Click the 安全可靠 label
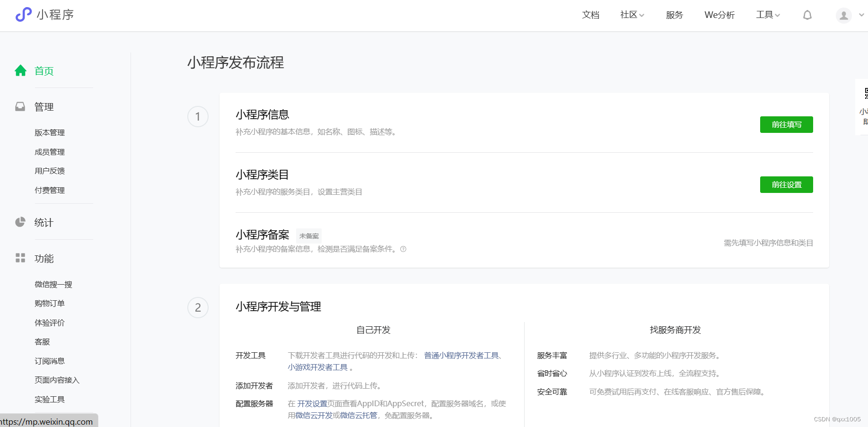868x427 pixels. click(x=552, y=392)
